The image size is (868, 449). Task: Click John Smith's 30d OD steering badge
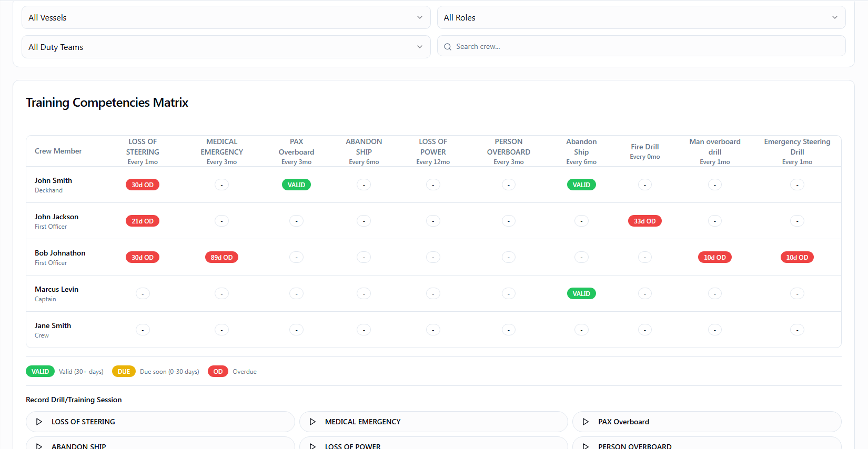[143, 185]
